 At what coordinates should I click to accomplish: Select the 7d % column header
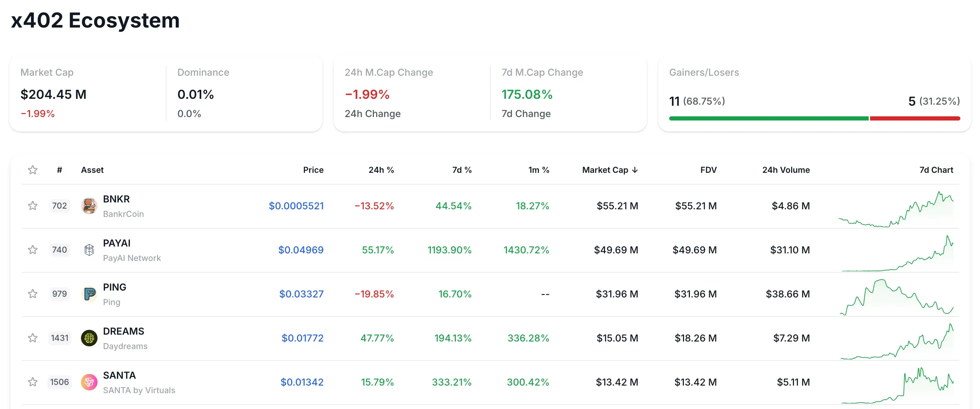(462, 170)
